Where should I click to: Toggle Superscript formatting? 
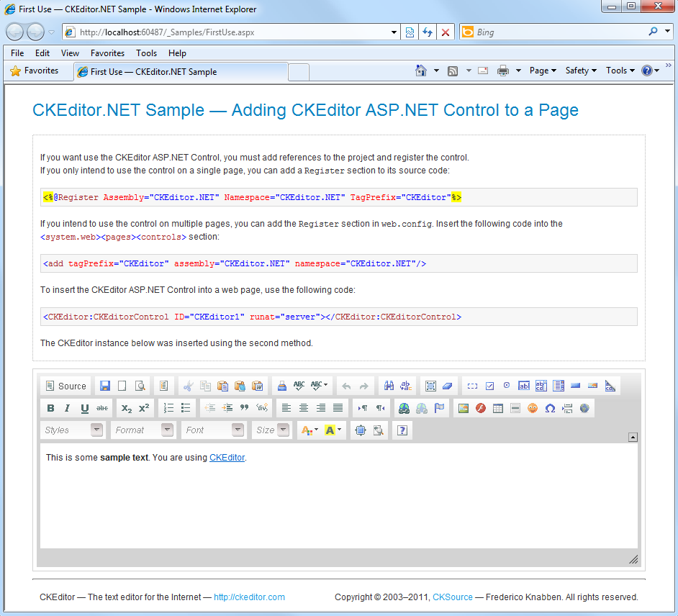(x=144, y=408)
